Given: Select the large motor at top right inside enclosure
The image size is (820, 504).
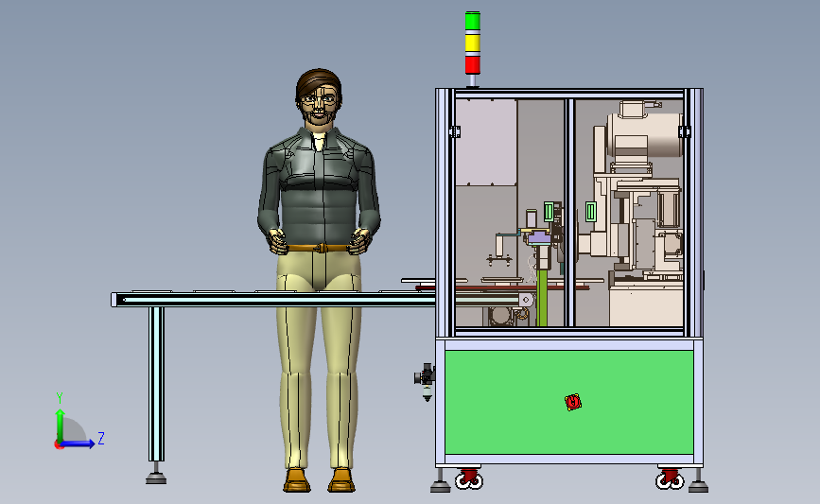Looking at the screenshot, I should (644, 135).
